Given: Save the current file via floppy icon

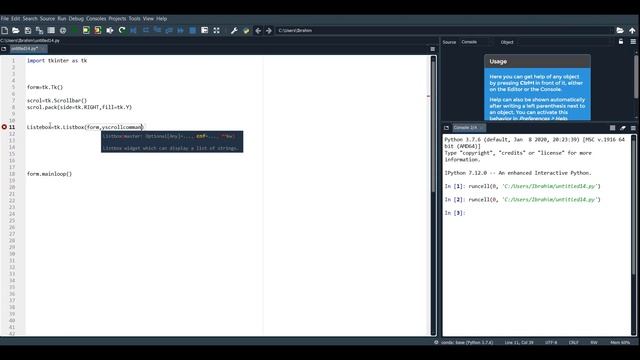Looking at the screenshot, I should coord(28,30).
